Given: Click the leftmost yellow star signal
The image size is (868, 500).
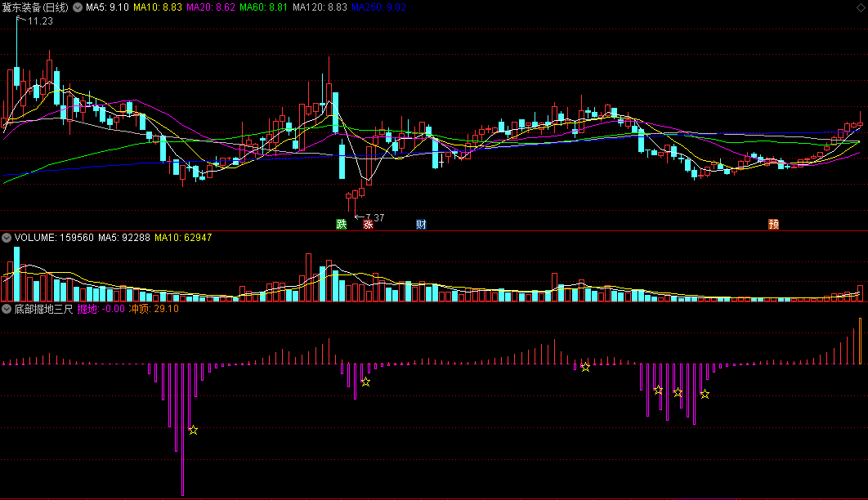Looking at the screenshot, I should 193,430.
